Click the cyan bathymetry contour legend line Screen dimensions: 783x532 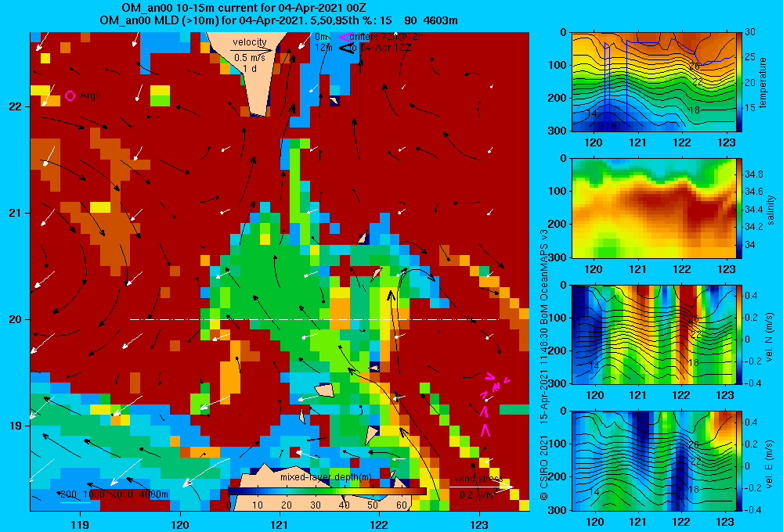[x=75, y=502]
